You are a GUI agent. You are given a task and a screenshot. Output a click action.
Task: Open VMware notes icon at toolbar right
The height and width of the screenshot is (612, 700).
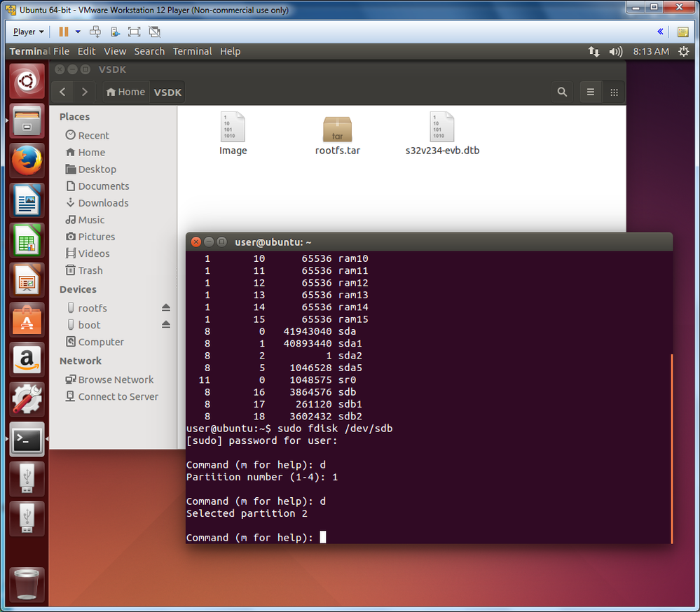(x=682, y=32)
